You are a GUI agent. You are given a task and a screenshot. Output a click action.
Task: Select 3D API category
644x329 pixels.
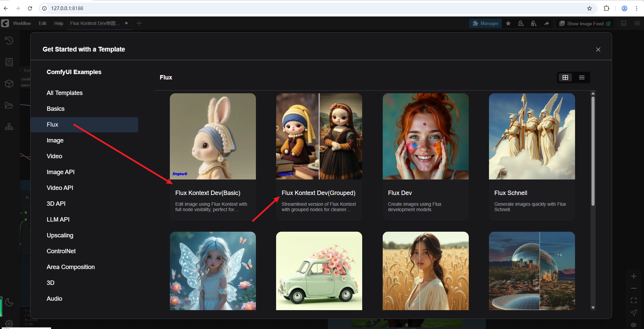click(x=84, y=204)
